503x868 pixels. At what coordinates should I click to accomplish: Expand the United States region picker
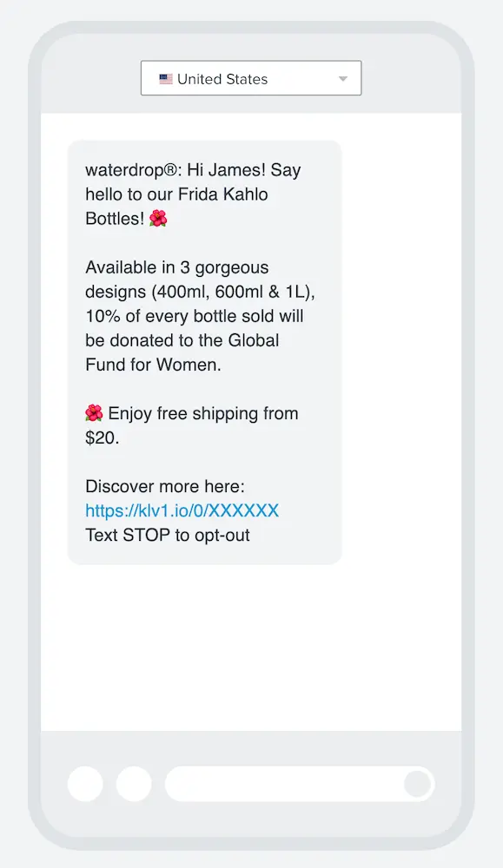[251, 77]
